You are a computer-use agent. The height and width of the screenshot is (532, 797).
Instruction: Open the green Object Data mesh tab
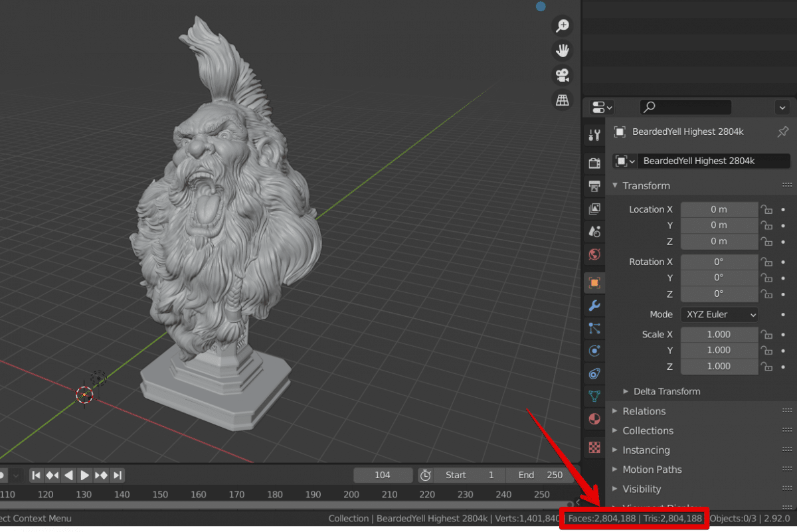[594, 397]
